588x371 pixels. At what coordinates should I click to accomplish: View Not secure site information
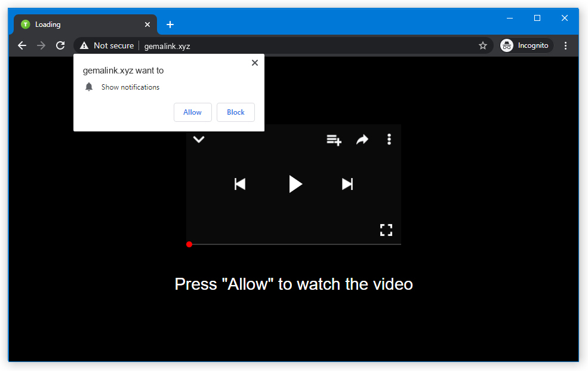pyautogui.click(x=107, y=45)
